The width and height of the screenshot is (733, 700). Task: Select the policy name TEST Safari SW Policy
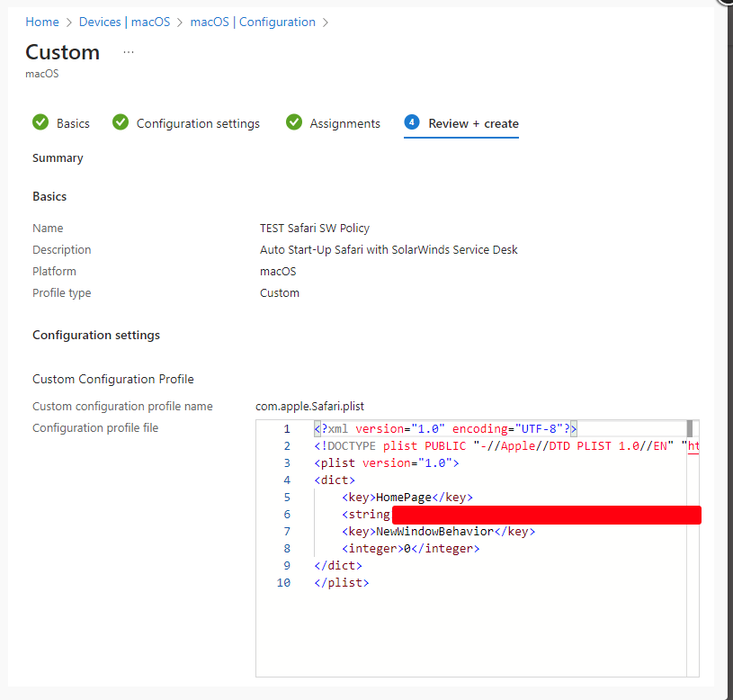315,229
